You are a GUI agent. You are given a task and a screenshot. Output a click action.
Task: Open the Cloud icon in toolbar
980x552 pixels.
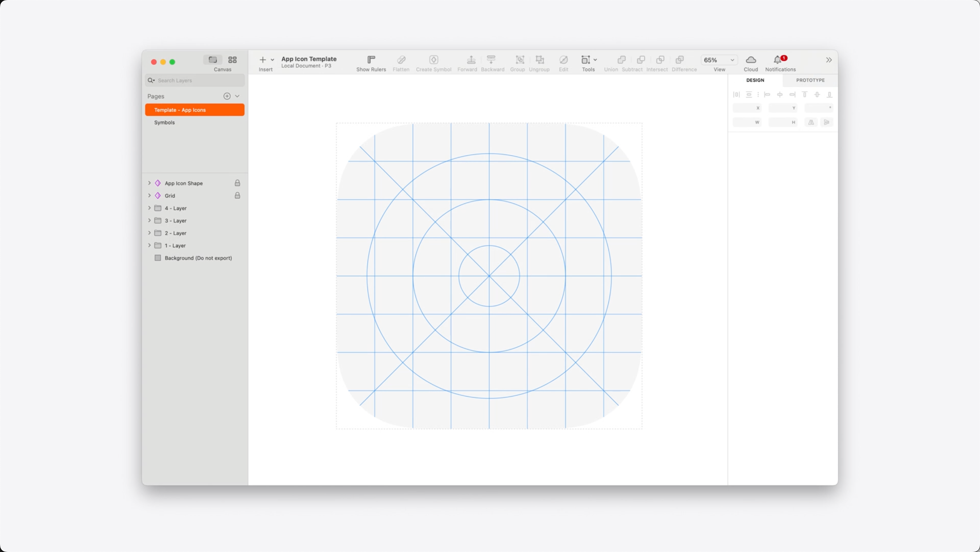(751, 60)
